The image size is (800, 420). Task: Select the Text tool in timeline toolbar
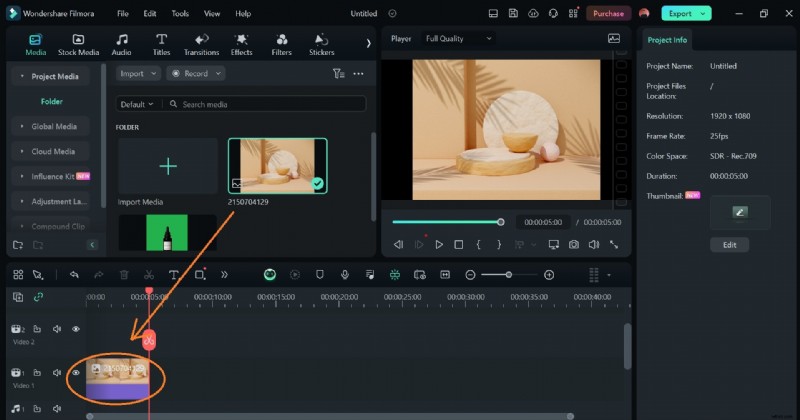tap(174, 274)
